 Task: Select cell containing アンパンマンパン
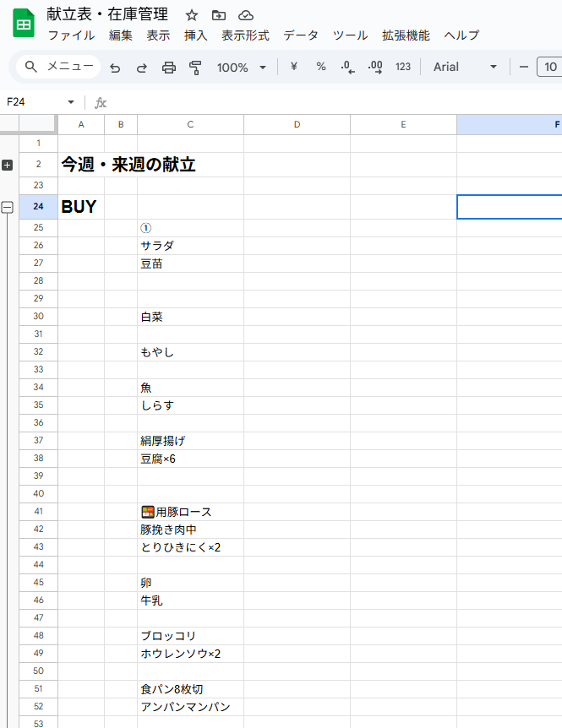coord(190,707)
